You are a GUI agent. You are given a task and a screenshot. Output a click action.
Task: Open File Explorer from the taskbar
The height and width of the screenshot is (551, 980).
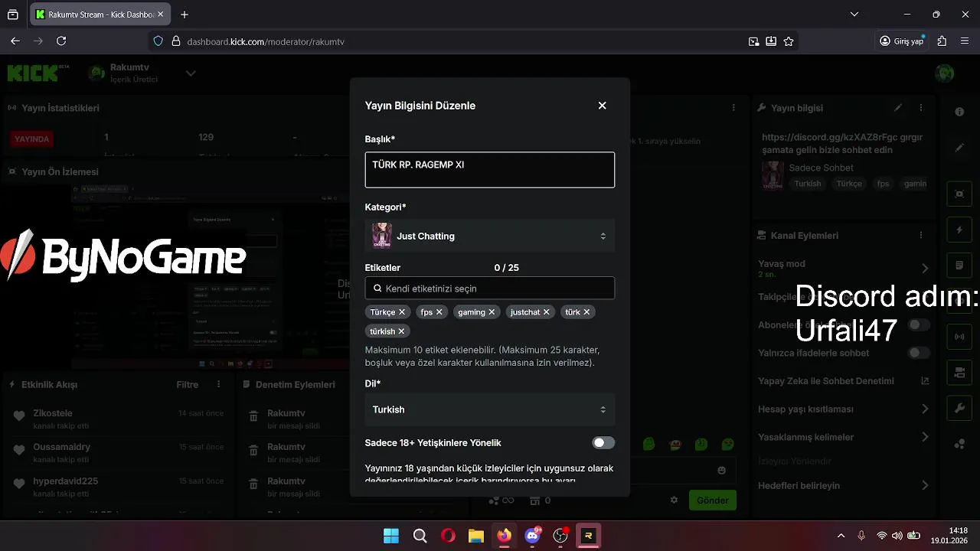475,536
